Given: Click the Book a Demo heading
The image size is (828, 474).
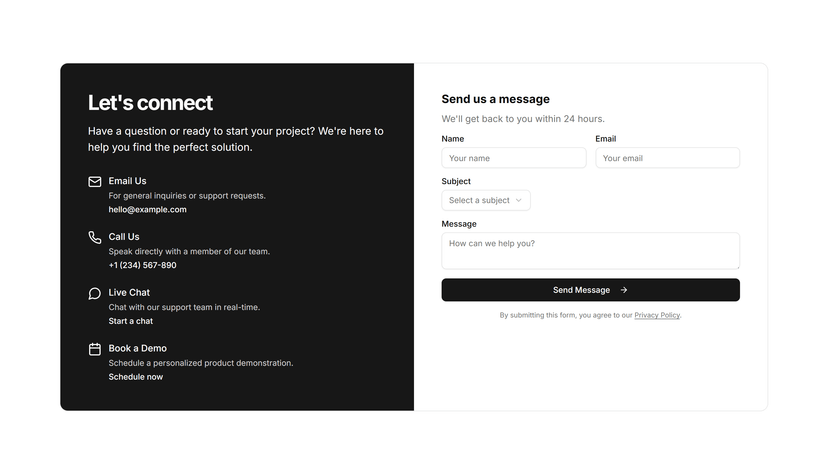Looking at the screenshot, I should pyautogui.click(x=137, y=348).
